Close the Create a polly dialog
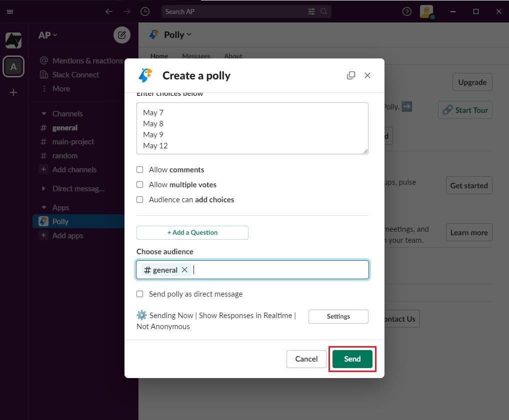The width and height of the screenshot is (509, 420). click(367, 75)
